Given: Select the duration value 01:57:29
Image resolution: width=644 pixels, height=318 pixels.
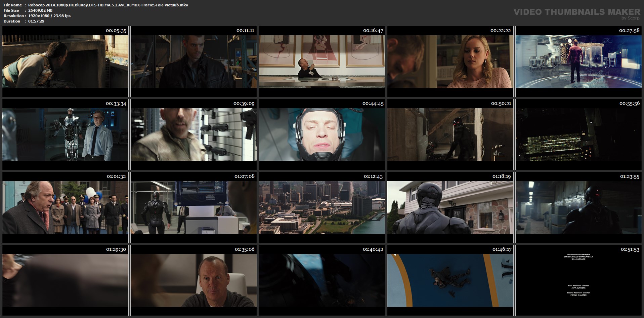Looking at the screenshot, I should (x=36, y=21).
